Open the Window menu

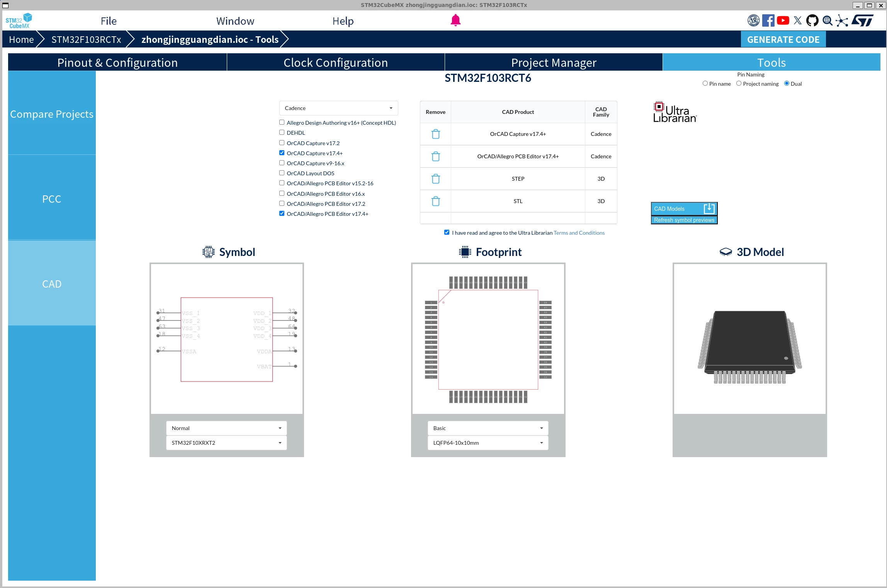[235, 21]
